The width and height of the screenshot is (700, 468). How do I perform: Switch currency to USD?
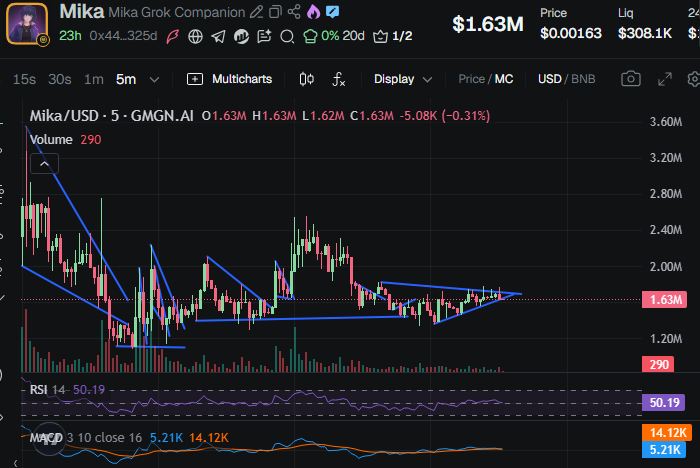tap(550, 79)
